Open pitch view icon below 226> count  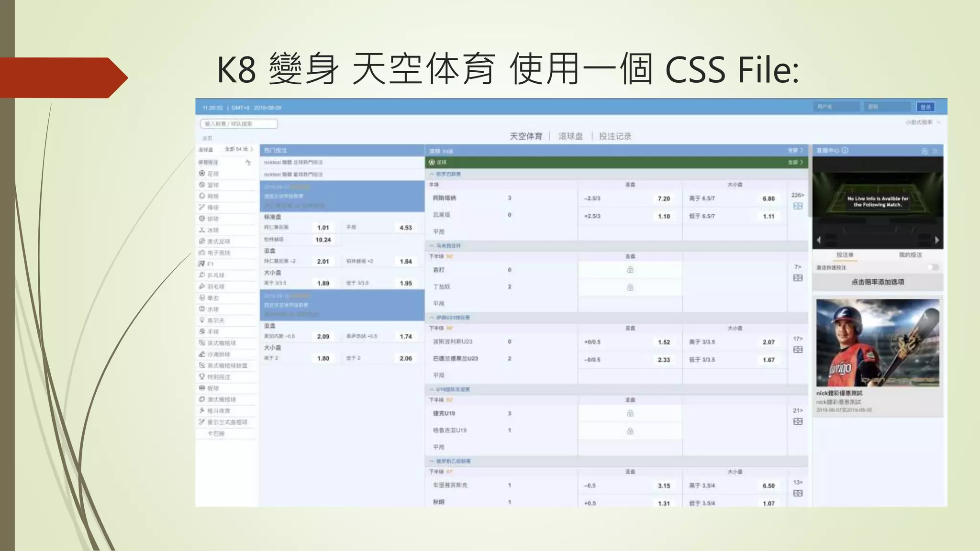pos(798,206)
